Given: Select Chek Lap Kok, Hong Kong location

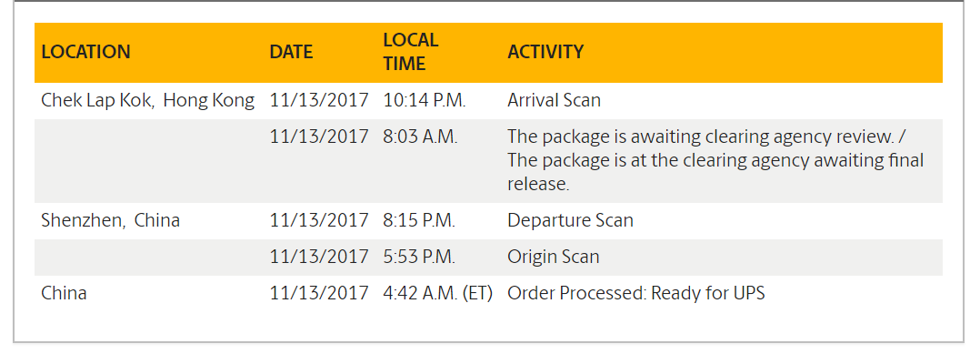Looking at the screenshot, I should point(147,100).
